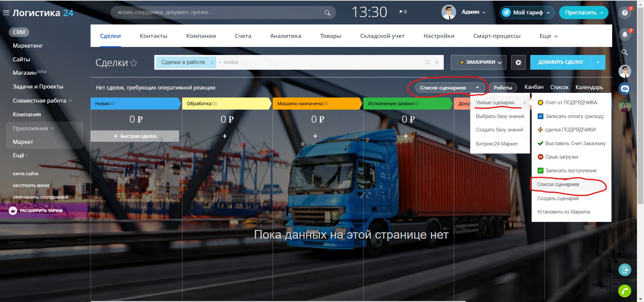The width and height of the screenshot is (644, 302).
Task: Run the Записать поступление scenario
Action: tap(571, 171)
